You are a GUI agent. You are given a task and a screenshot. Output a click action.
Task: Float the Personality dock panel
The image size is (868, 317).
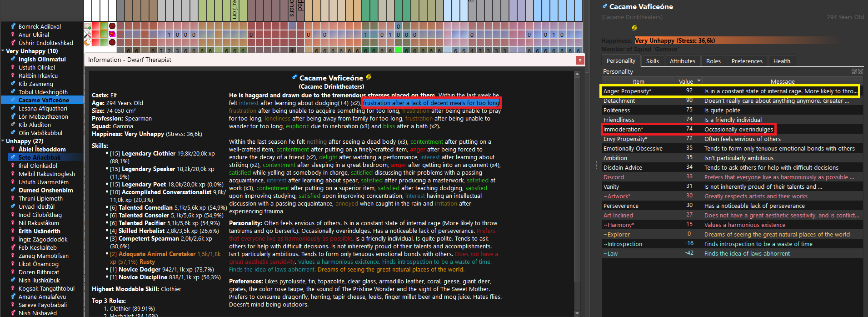pos(854,71)
